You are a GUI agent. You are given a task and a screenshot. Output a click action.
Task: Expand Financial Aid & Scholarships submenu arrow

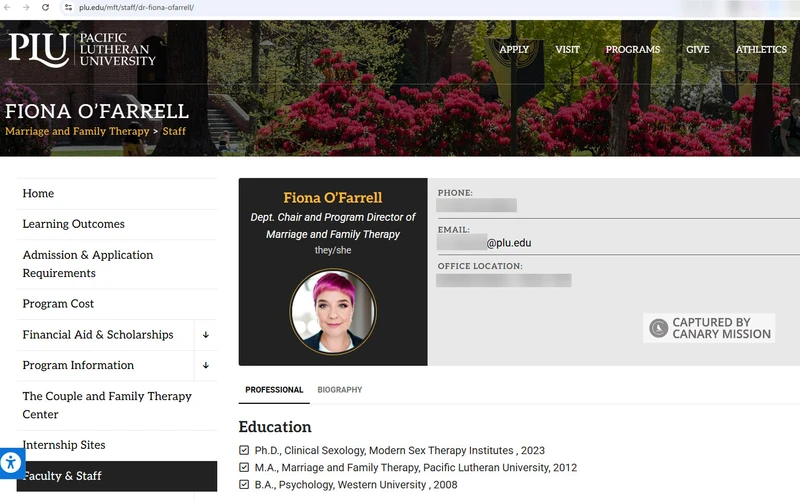[x=206, y=335]
